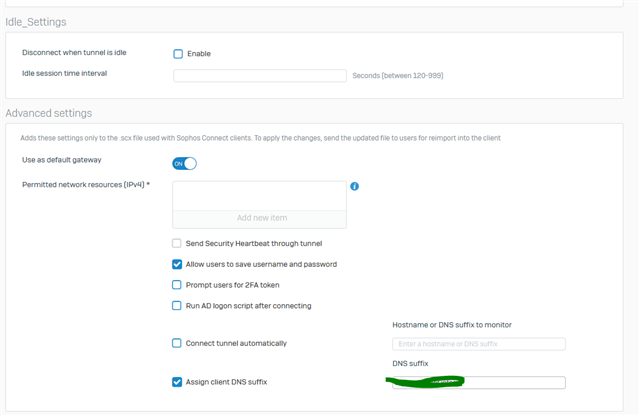Image resolution: width=640 pixels, height=416 pixels.
Task: Click Add new item button
Action: pyautogui.click(x=259, y=218)
